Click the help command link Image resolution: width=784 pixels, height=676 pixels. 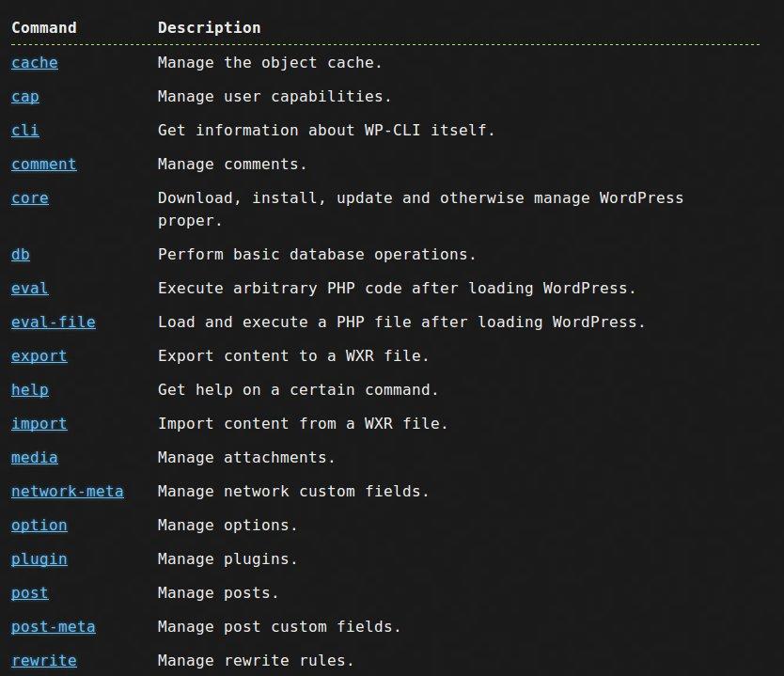[30, 390]
